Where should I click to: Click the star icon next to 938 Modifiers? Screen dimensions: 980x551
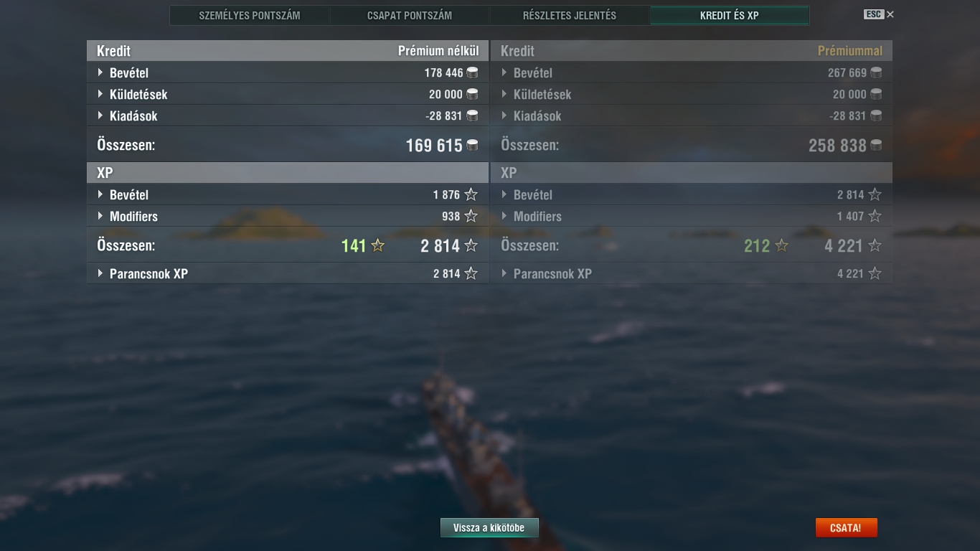click(471, 216)
